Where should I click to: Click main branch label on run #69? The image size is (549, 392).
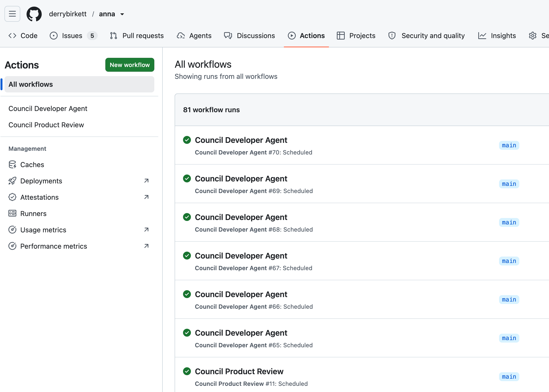(509, 184)
